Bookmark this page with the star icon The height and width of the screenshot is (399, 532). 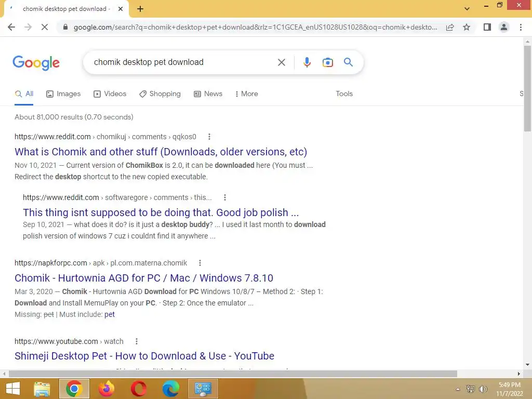click(467, 27)
